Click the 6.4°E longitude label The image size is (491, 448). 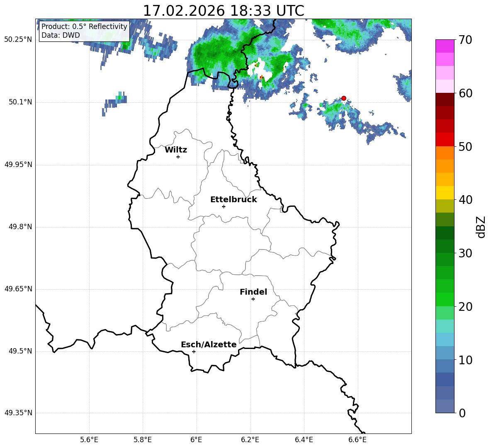[x=304, y=440]
